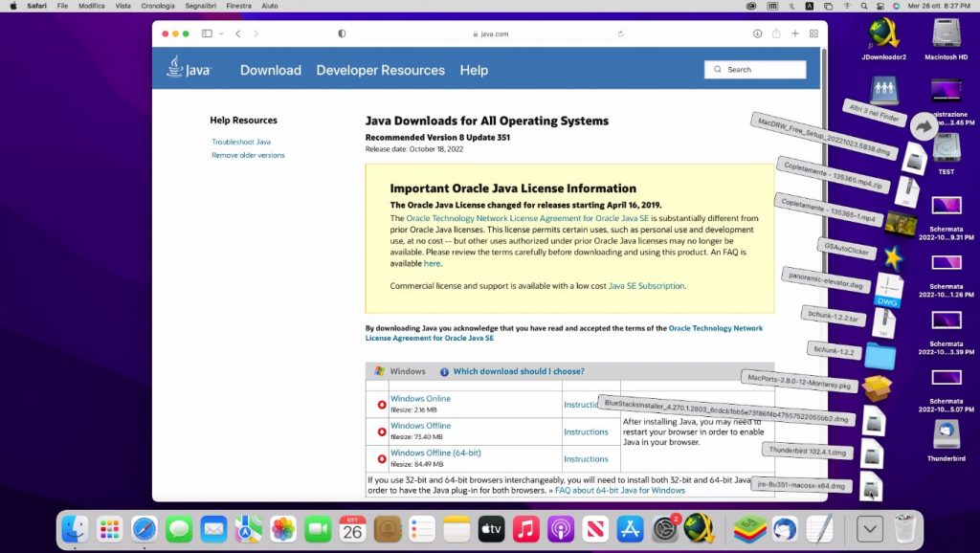Toggle Safari sidebar with the sidebar button

tap(207, 33)
